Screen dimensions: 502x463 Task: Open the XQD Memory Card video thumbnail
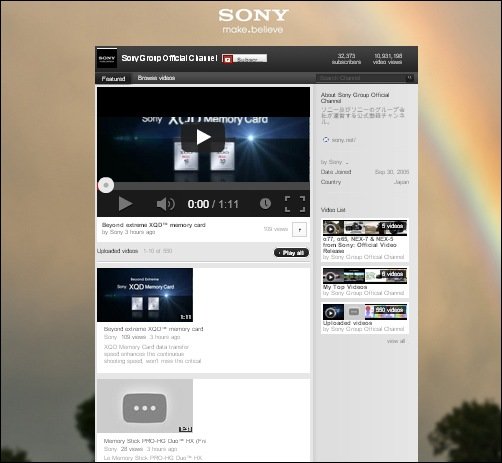[145, 295]
